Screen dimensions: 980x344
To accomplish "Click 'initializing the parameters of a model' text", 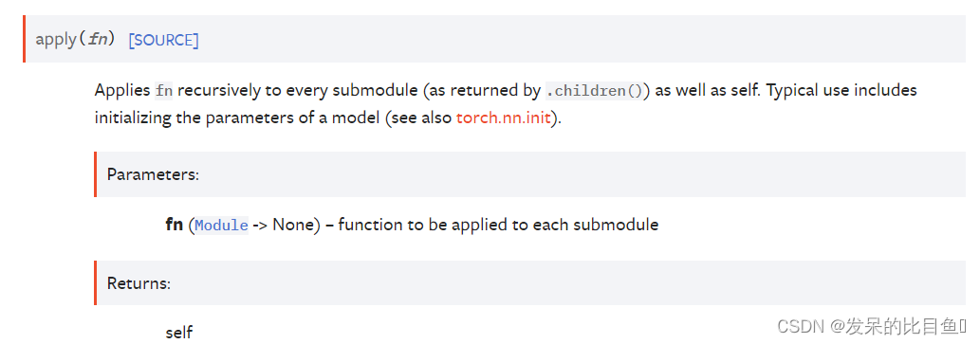I will pos(237,118).
